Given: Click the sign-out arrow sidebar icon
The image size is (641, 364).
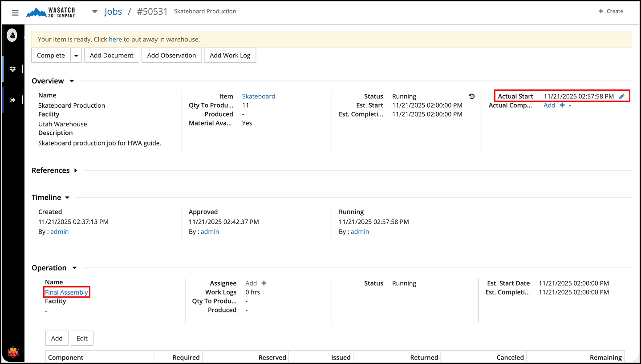Looking at the screenshot, I should click(13, 100).
